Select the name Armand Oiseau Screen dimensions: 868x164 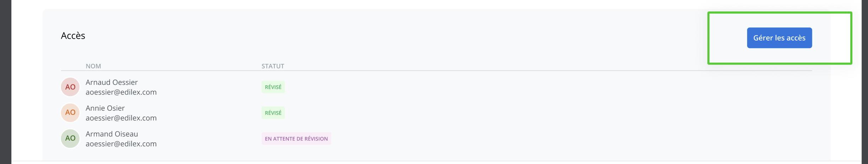tap(112, 134)
